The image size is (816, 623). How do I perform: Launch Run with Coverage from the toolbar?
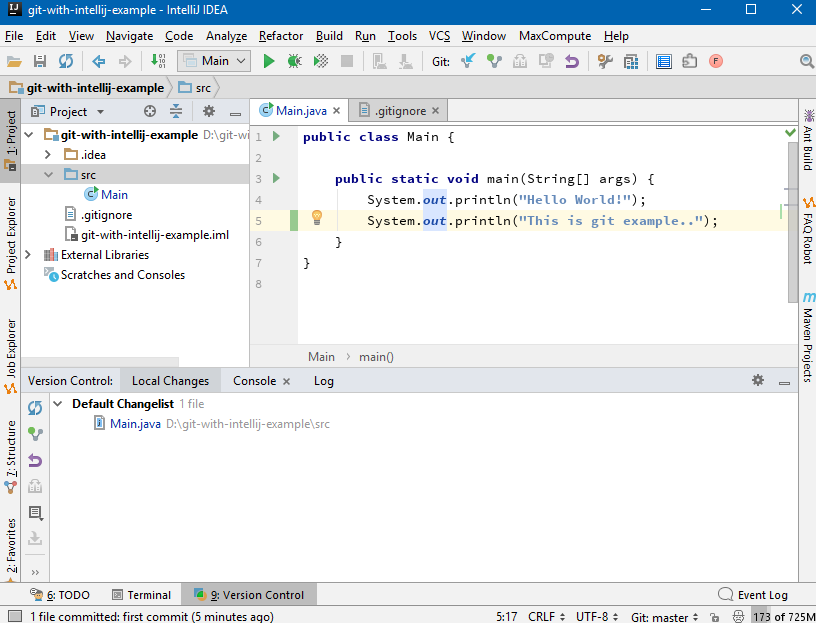point(318,60)
